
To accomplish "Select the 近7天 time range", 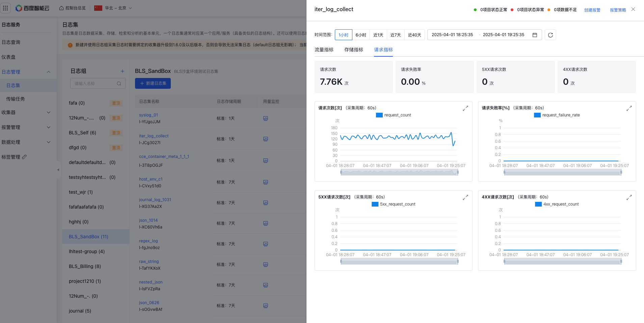I will coord(396,35).
